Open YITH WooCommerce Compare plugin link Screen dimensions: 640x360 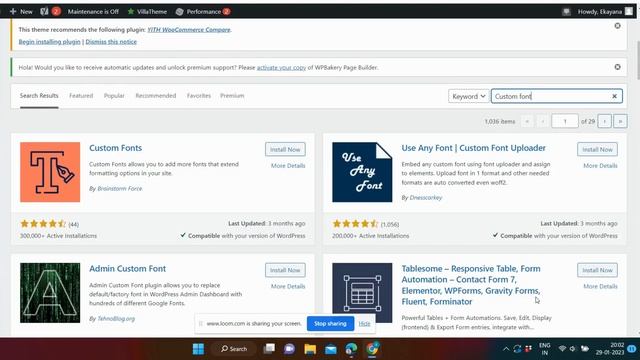(x=189, y=29)
